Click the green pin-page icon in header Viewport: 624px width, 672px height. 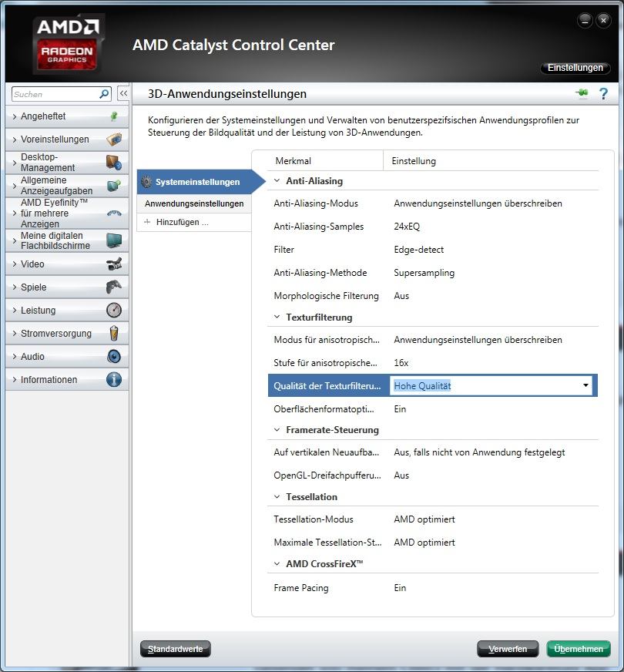(x=582, y=93)
